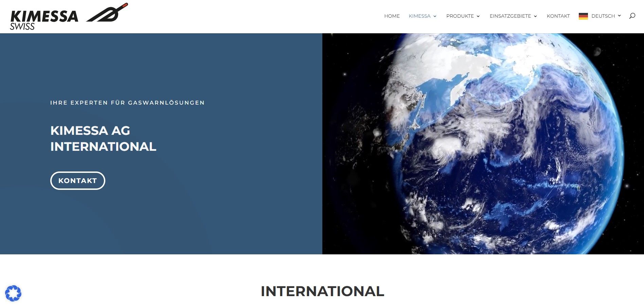Go to the KONTAKT menu item
Viewport: 644px width, 307px height.
558,16
